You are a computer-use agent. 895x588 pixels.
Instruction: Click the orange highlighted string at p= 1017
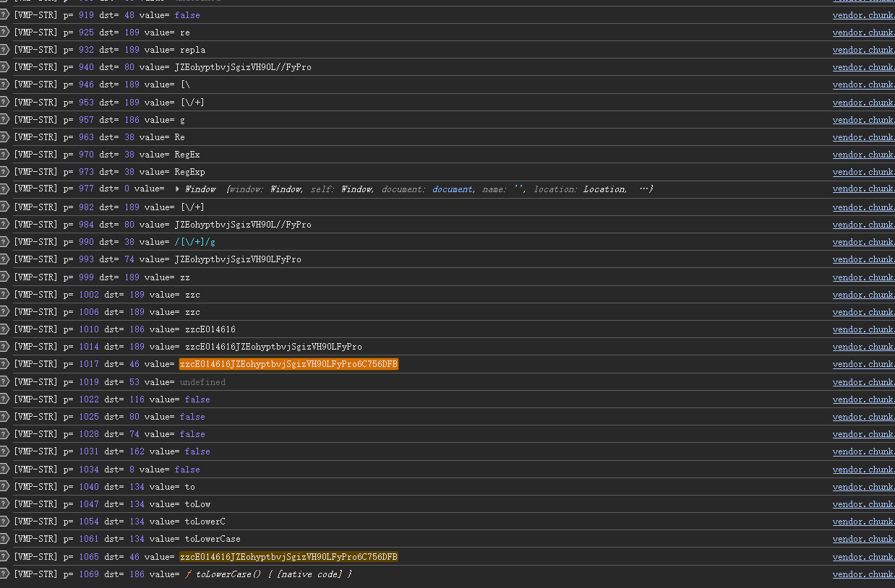coord(288,364)
